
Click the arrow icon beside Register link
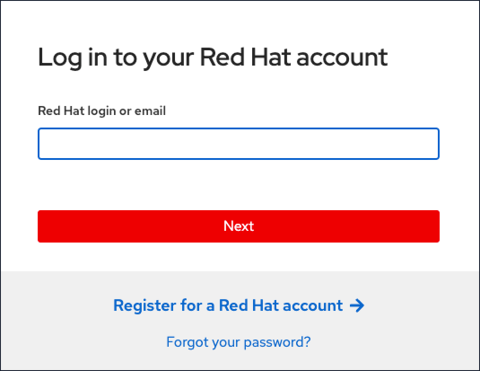[357, 305]
